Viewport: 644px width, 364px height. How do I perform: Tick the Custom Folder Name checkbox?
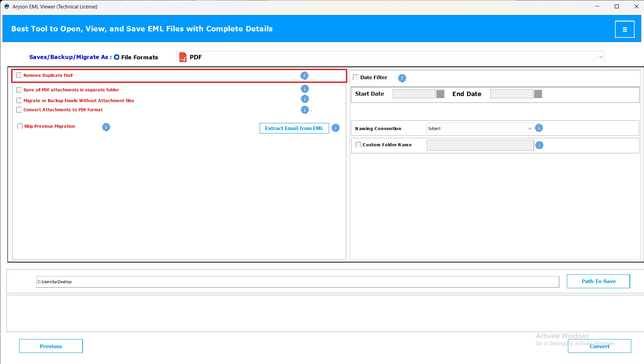358,145
